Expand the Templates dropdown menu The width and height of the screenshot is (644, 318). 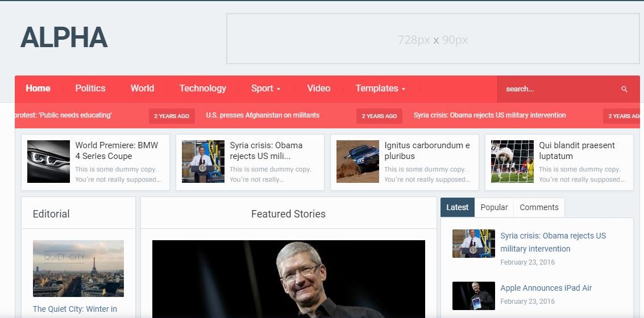click(x=380, y=88)
